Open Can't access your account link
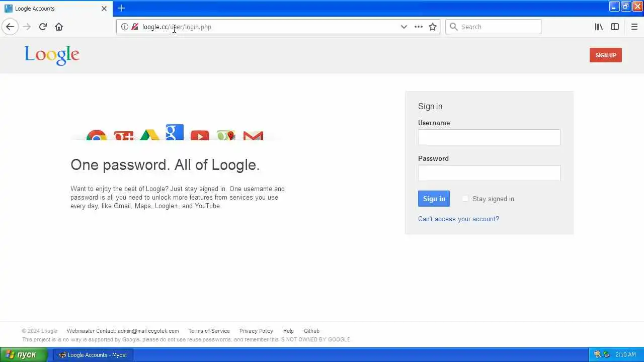 458,219
